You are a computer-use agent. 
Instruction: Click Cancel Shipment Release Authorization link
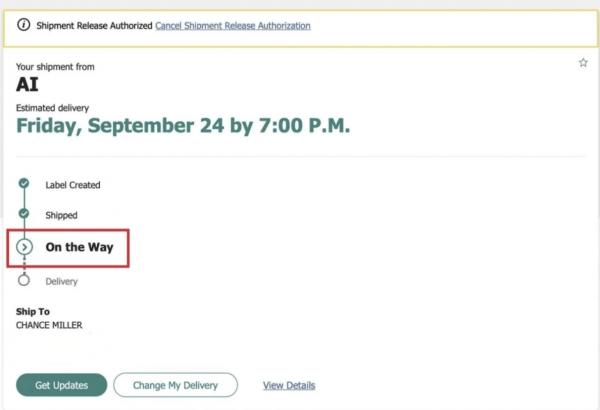[x=233, y=25]
